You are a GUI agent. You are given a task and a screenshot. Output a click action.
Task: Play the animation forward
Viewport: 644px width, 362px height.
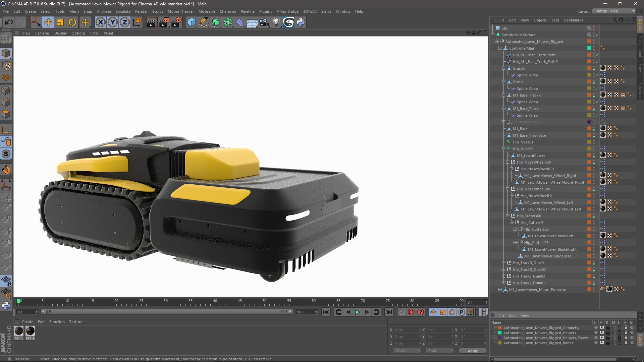click(x=357, y=312)
